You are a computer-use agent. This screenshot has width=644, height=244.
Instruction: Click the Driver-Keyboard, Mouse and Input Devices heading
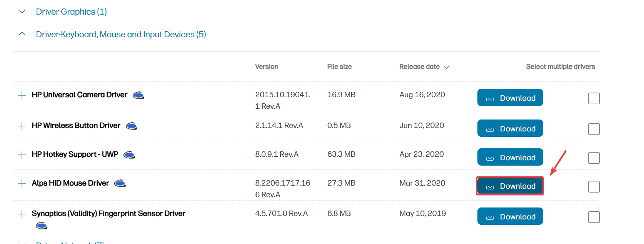(121, 35)
